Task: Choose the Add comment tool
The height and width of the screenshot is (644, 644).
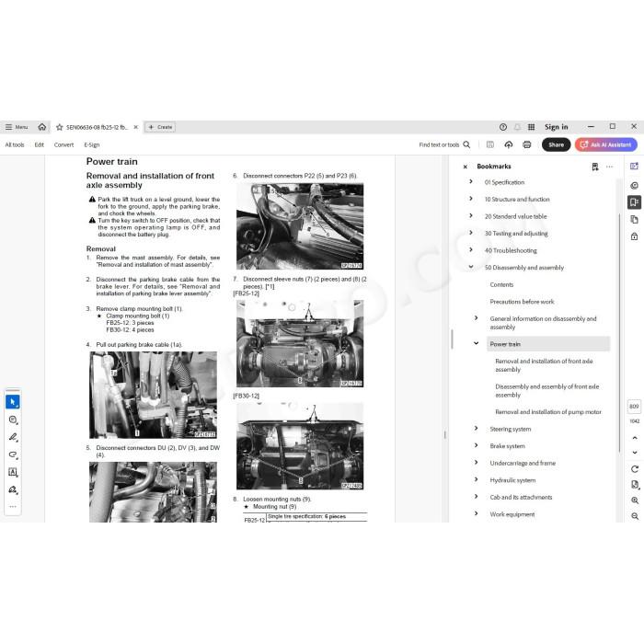Action: coord(13,420)
